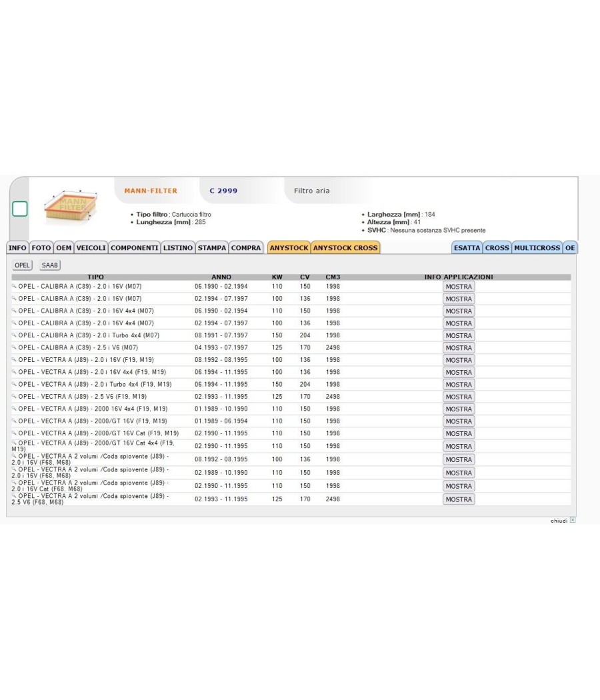Click magnifier icon beside Vectra 2000/GT 16V Cat (F19, M19)
This screenshot has width=600, height=700.
tap(14, 433)
